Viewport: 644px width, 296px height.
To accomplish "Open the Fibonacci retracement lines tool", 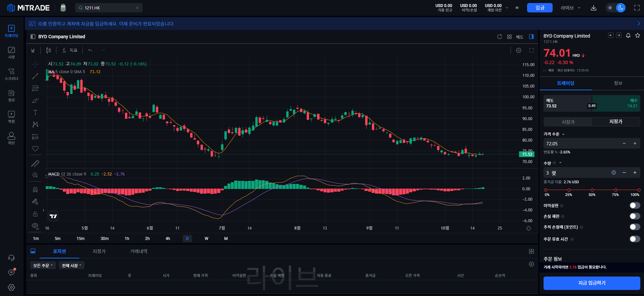I will pyautogui.click(x=35, y=88).
